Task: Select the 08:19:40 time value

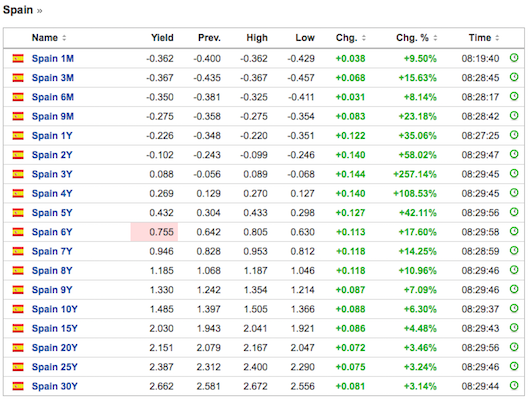Action: 480,59
